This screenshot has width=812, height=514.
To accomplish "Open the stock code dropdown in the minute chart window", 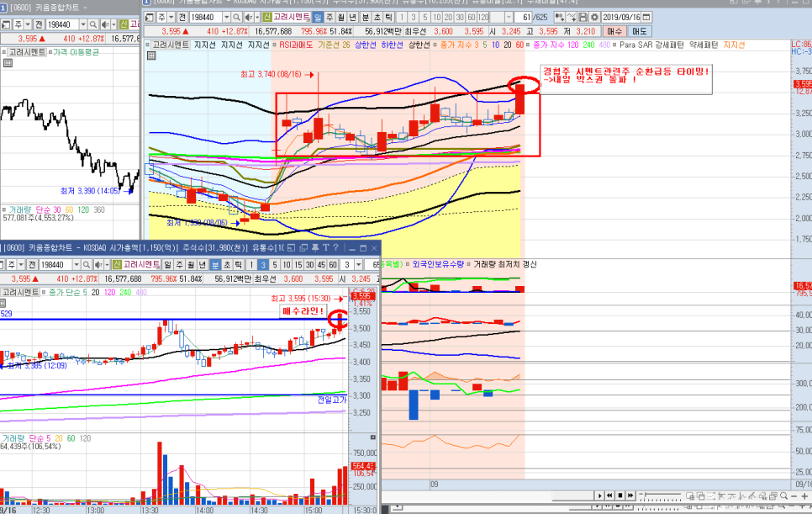I will (76, 264).
